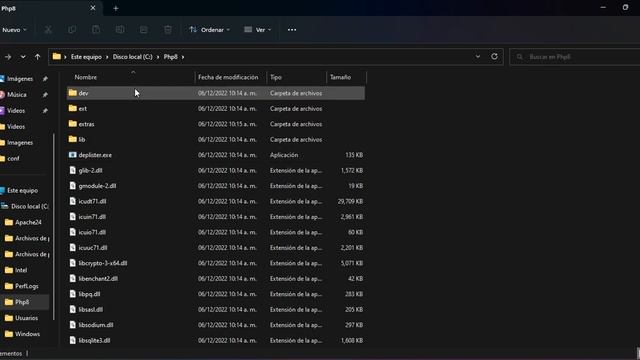Click pin icon next to Música

click(x=45, y=95)
